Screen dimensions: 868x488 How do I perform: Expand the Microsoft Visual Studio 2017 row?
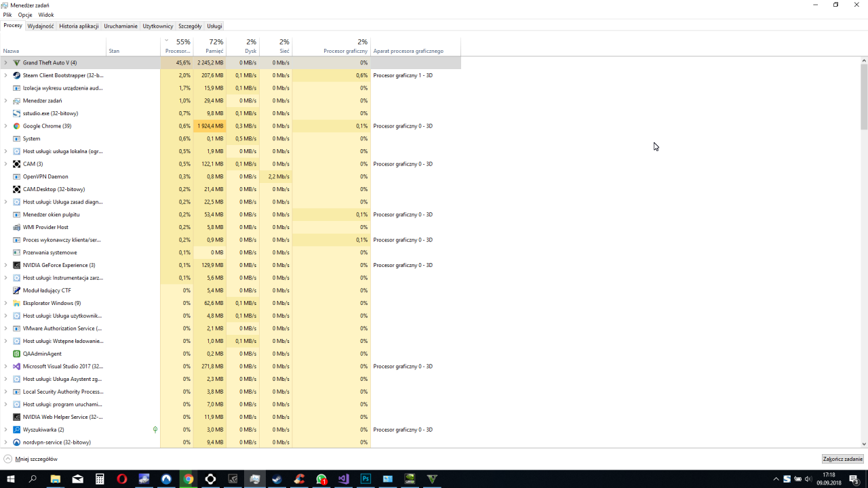click(x=5, y=366)
